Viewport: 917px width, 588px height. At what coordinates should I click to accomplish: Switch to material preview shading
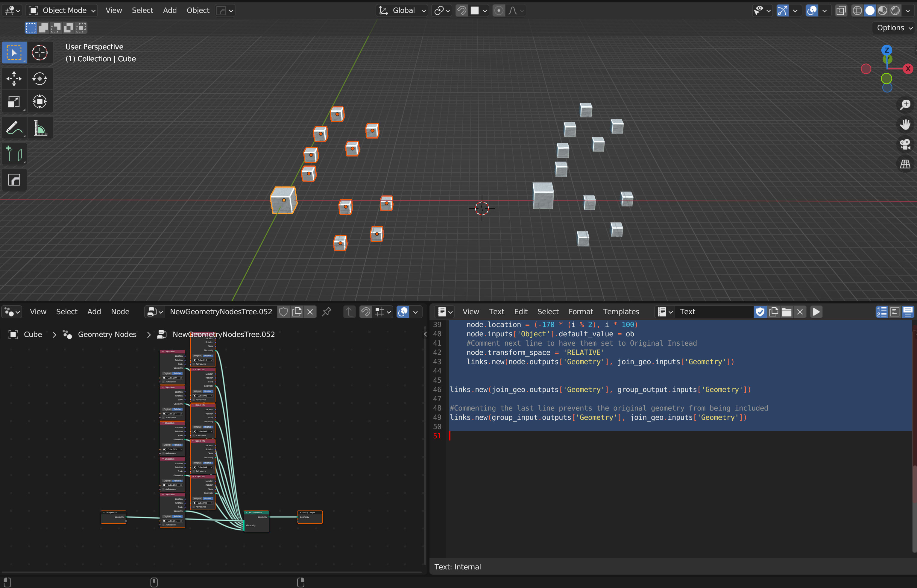(x=882, y=10)
